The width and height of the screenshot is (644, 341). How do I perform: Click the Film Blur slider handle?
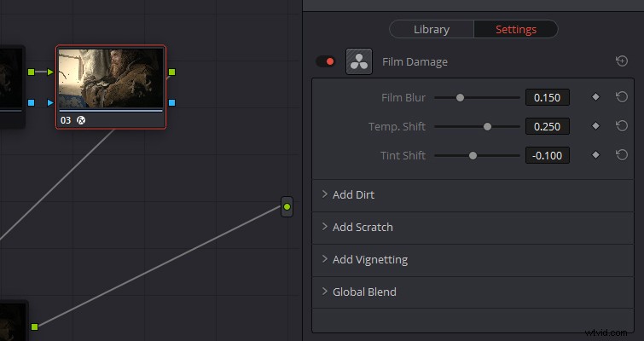pyautogui.click(x=460, y=98)
